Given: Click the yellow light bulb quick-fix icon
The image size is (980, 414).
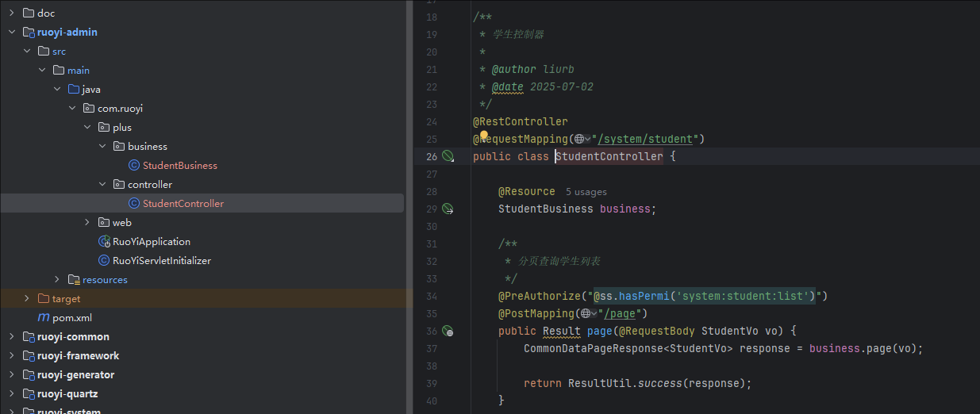Looking at the screenshot, I should pos(483,136).
